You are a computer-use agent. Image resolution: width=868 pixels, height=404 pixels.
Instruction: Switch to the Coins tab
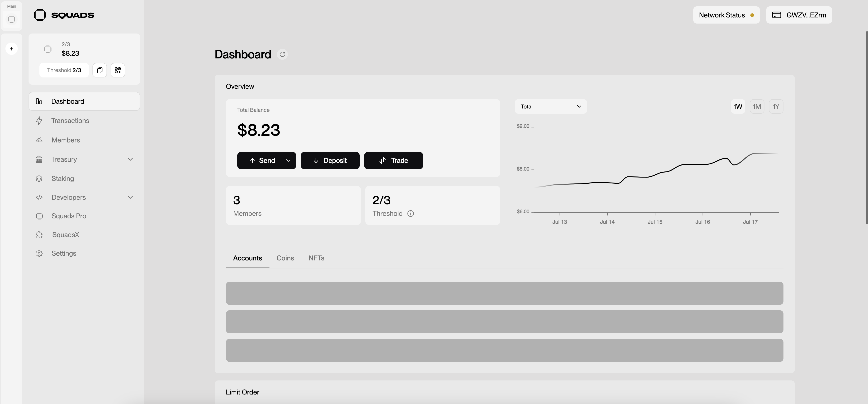(x=285, y=258)
